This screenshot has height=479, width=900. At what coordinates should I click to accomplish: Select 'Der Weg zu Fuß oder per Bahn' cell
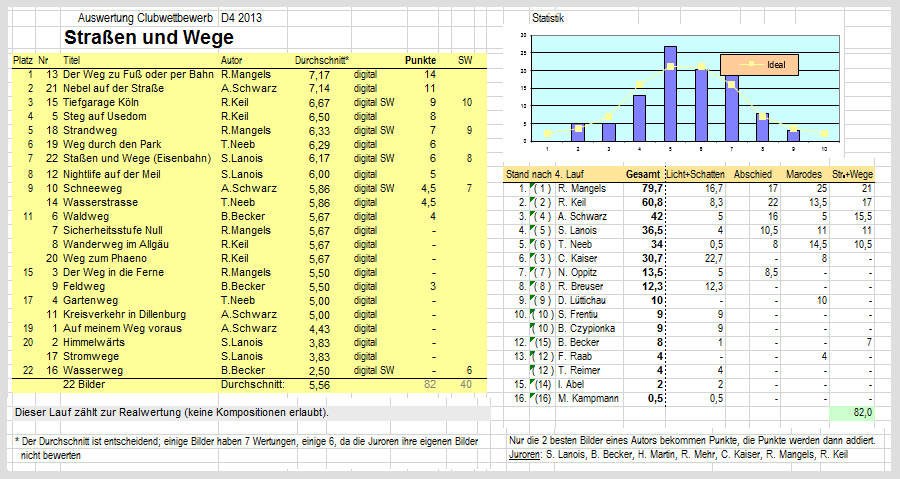[x=137, y=75]
